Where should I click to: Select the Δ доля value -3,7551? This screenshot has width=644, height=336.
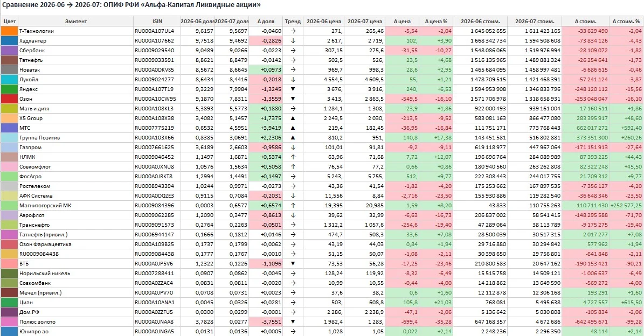pos(266,321)
